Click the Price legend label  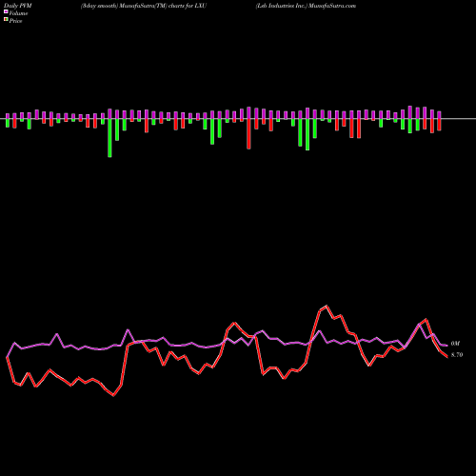pos(15,21)
